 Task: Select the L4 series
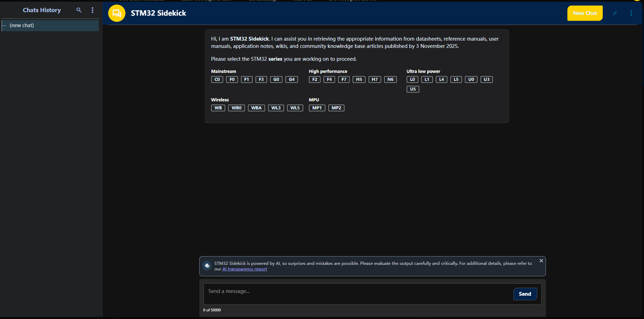click(442, 79)
